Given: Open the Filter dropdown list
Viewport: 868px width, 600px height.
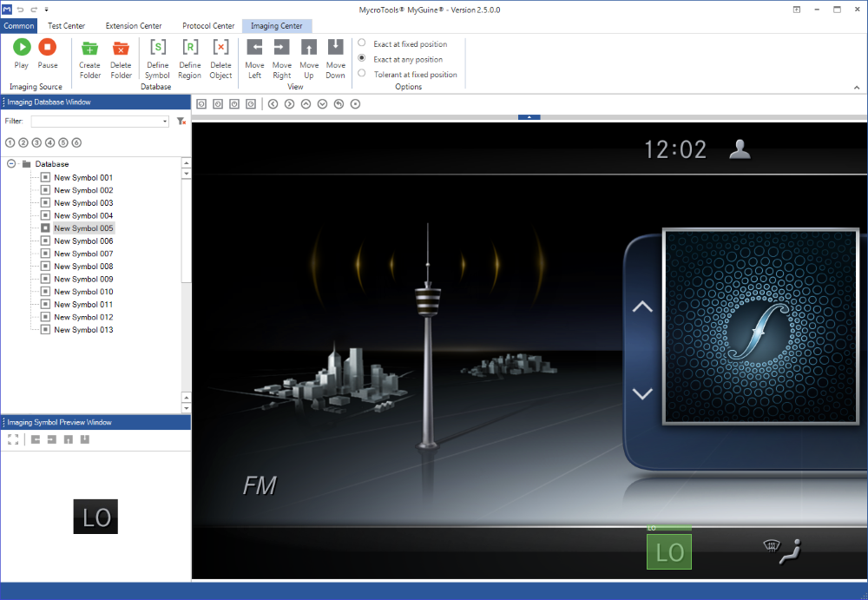Looking at the screenshot, I should point(165,122).
